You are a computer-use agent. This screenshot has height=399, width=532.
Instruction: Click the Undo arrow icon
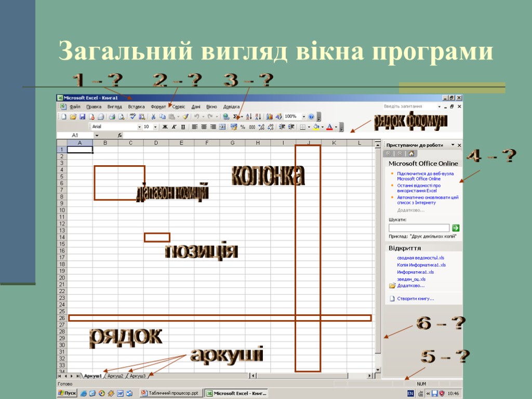(196, 117)
